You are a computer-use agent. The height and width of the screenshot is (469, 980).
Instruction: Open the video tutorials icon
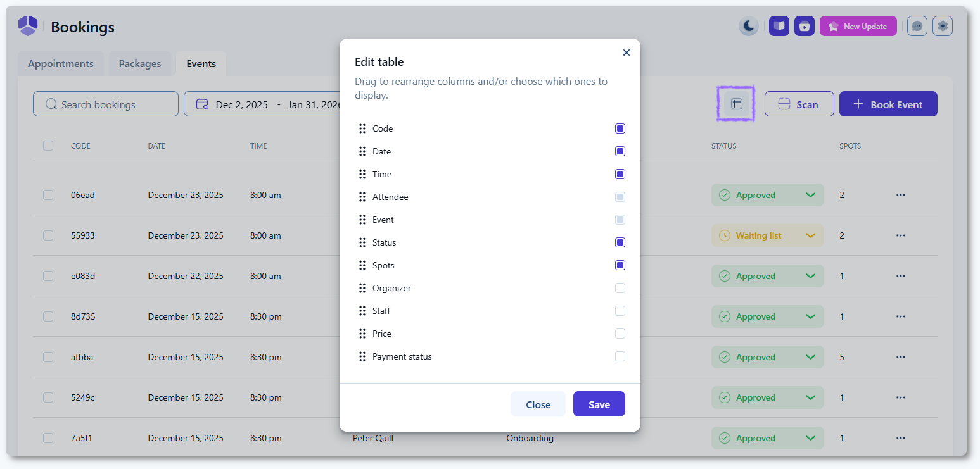click(x=805, y=26)
